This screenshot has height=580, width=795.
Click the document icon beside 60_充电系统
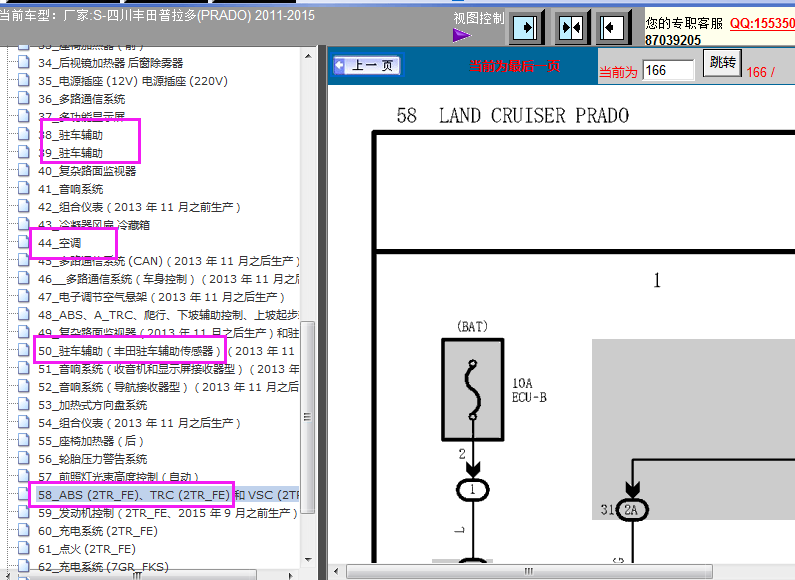(24, 530)
